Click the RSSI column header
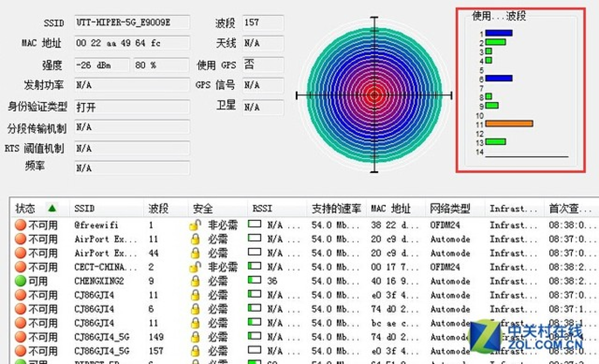Screen dimensions: 599x364 (x=262, y=209)
